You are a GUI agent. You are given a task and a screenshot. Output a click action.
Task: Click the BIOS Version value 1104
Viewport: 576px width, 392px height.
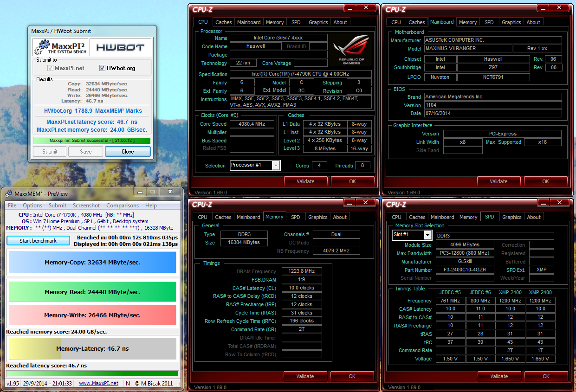pos(493,105)
